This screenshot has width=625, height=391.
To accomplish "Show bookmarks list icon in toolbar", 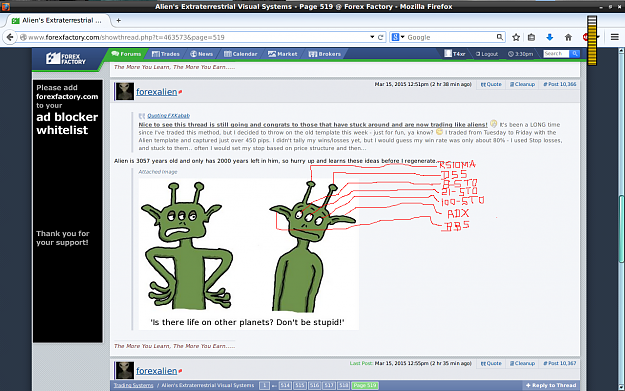I will 531,37.
